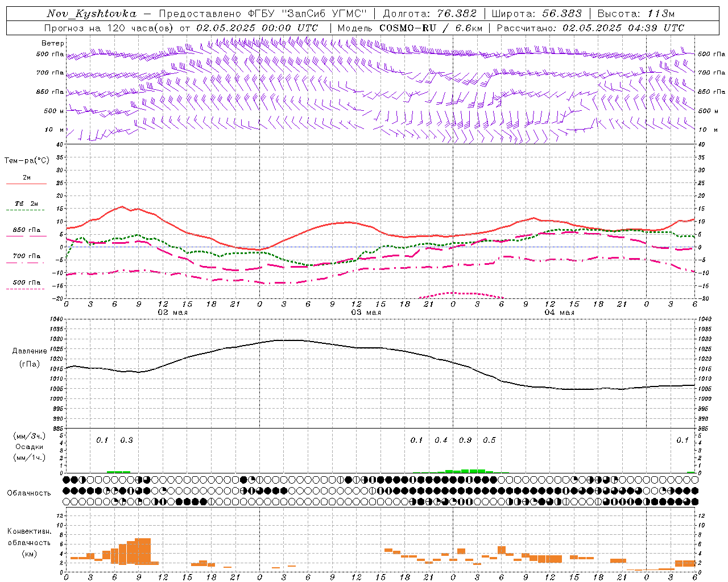Screen dimensions: 728x582
Task: Click the station name Nov_Kyshtovka in header
Action: click(92, 14)
